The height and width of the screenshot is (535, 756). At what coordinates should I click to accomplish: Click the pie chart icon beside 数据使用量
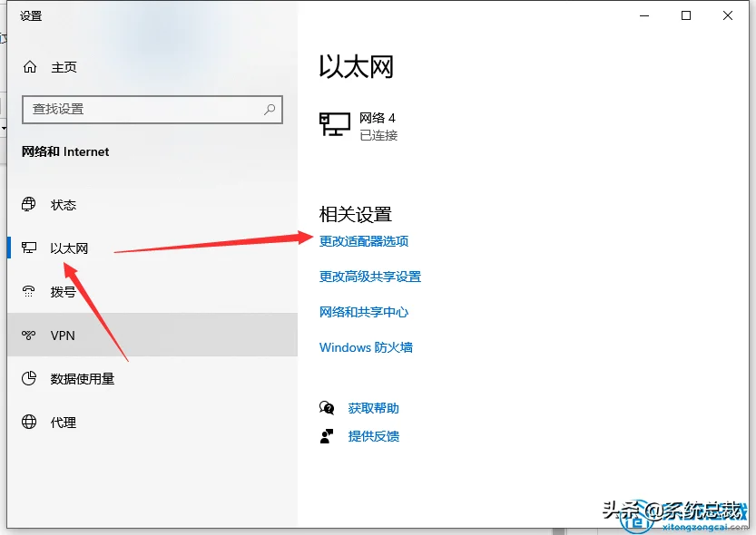(29, 378)
